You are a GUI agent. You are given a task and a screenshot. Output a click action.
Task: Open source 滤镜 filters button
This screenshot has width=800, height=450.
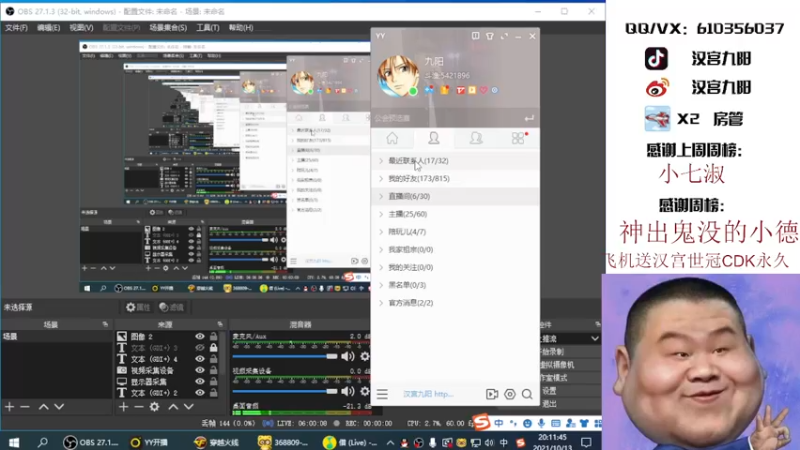171,307
